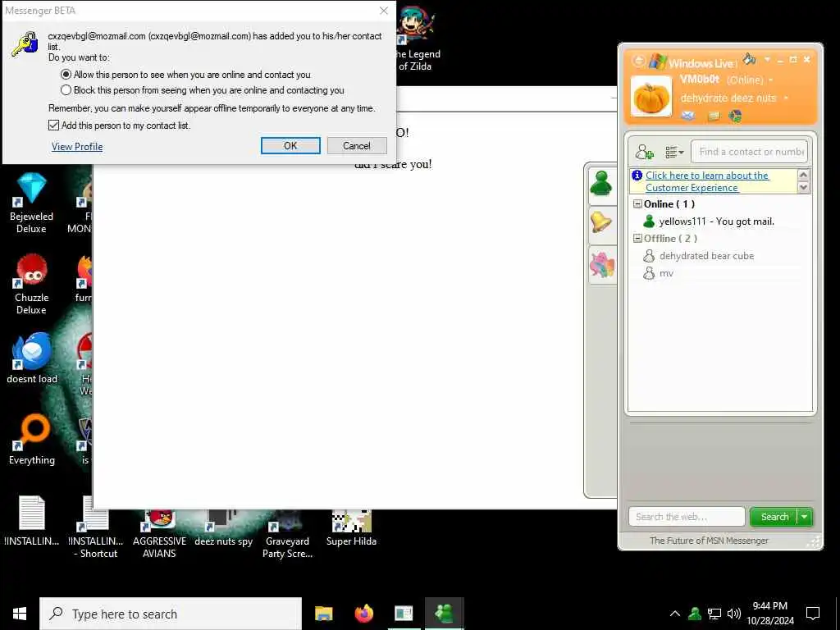
Task: Open the 'doesnt load' Thunderbird shortcut
Action: click(x=32, y=359)
